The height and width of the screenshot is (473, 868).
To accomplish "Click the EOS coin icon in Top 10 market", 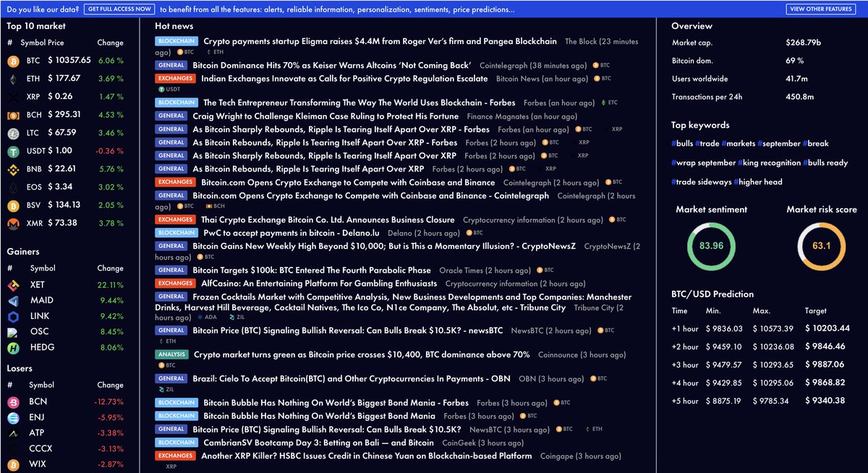I will 13,187.
